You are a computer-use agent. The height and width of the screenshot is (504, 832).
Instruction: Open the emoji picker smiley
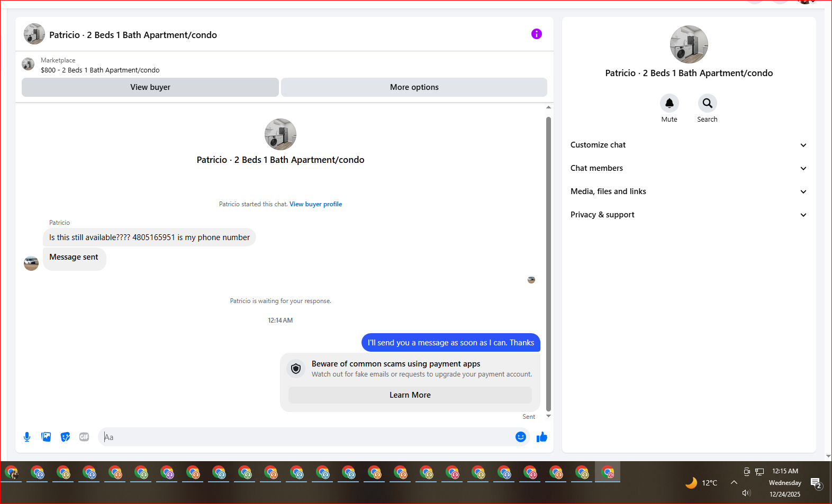point(520,437)
